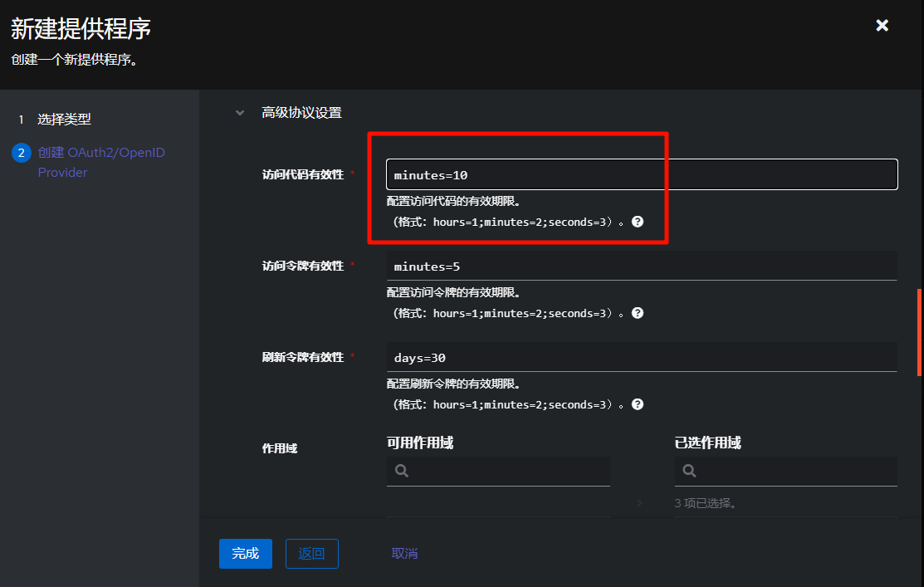Open help icon under 访问代码有效性

pyautogui.click(x=638, y=222)
